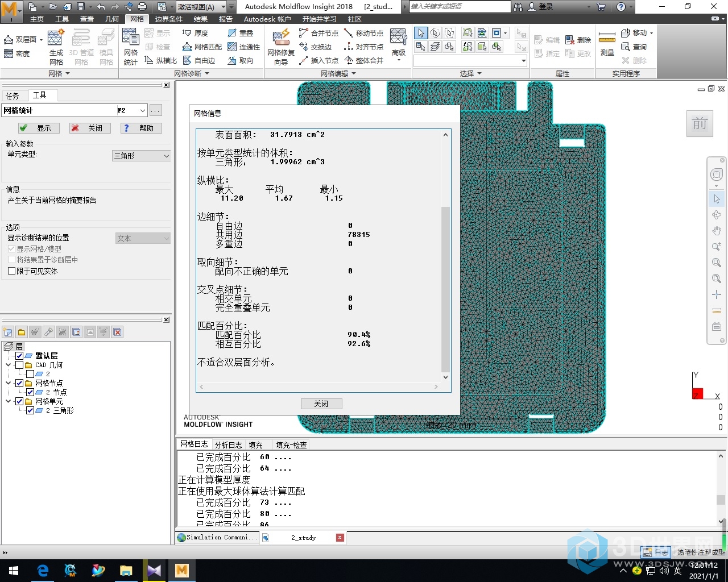
Task: Uncheck the 2 三角形 layer checkbox
Action: coord(30,410)
